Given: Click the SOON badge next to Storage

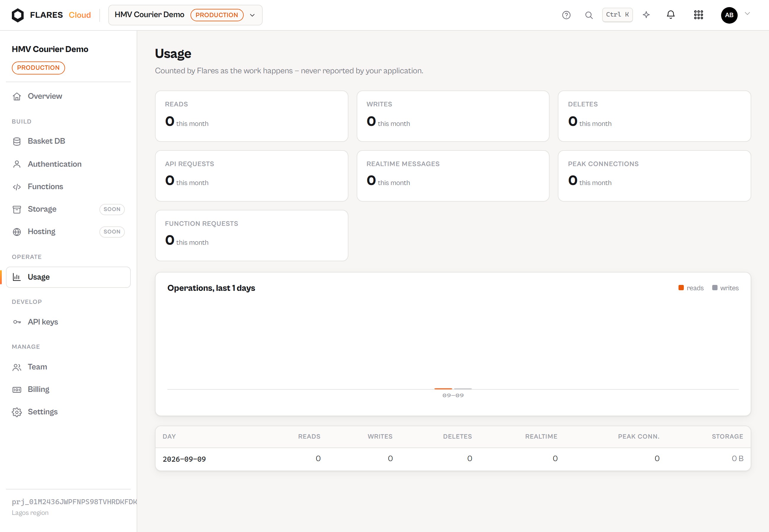Looking at the screenshot, I should point(112,209).
